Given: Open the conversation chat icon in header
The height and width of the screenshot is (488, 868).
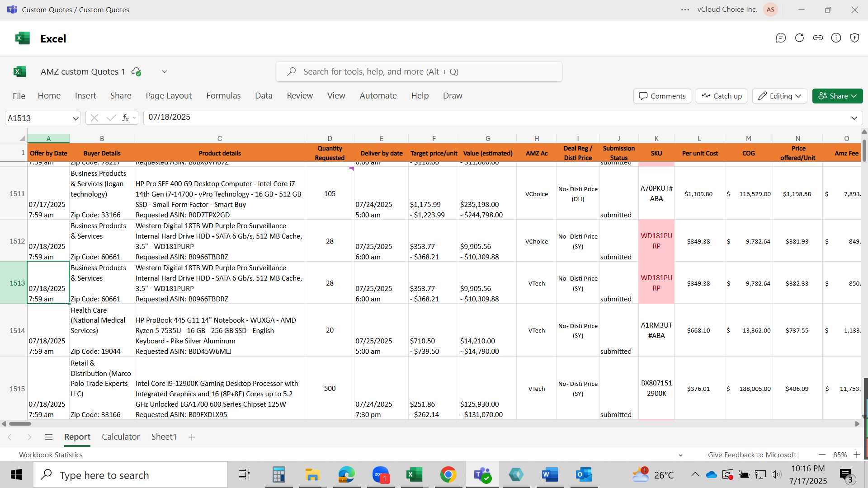Looking at the screenshot, I should 781,38.
